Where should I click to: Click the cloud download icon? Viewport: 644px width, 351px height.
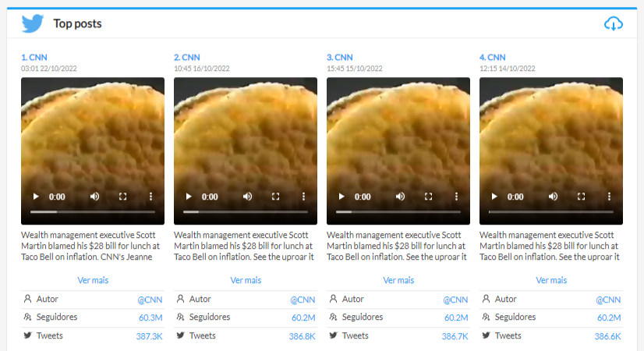[614, 23]
